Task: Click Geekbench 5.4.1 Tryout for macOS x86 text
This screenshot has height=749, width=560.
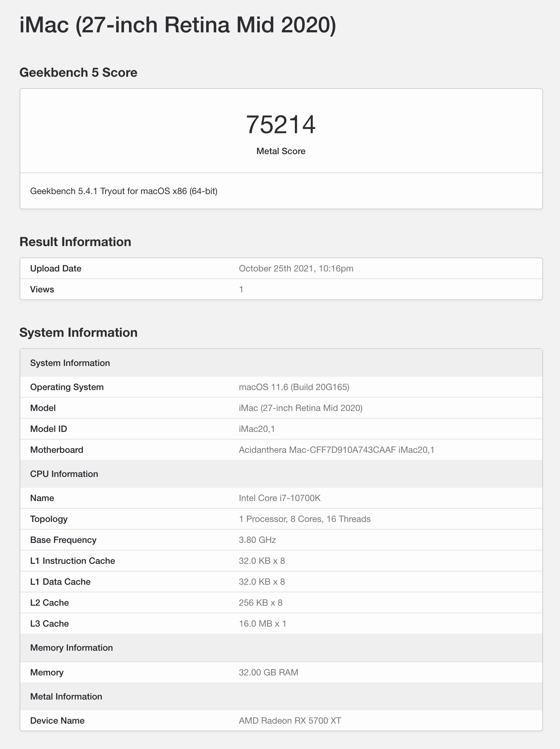Action: pos(124,191)
